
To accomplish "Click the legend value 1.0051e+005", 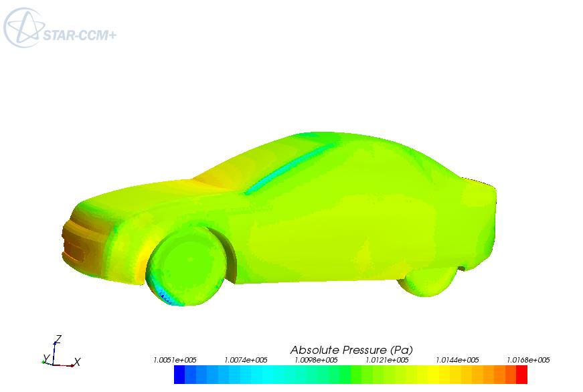I will [175, 360].
